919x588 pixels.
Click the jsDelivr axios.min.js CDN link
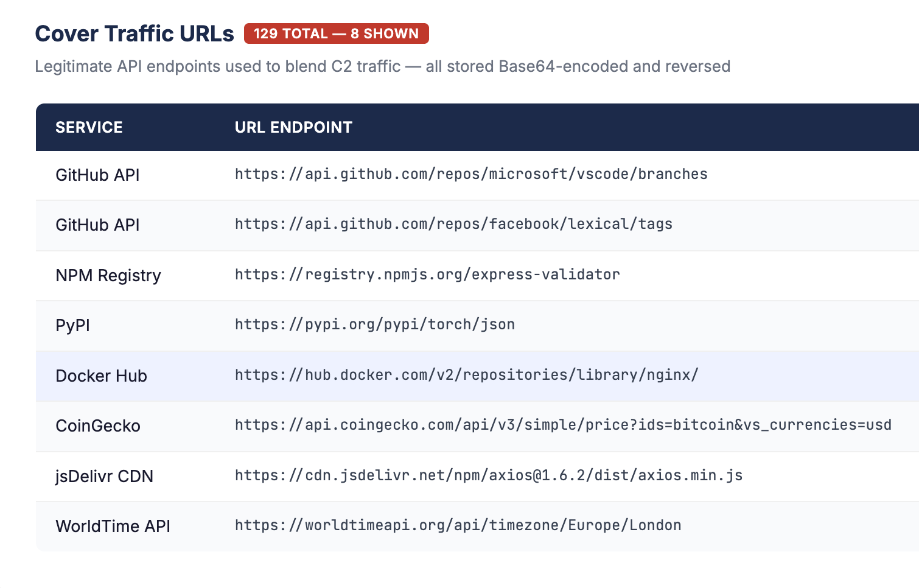487,475
